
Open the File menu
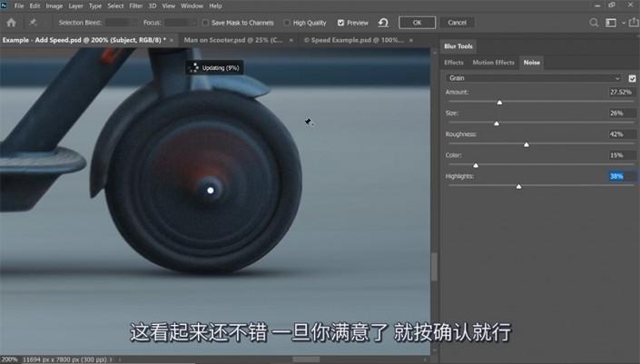pos(19,5)
